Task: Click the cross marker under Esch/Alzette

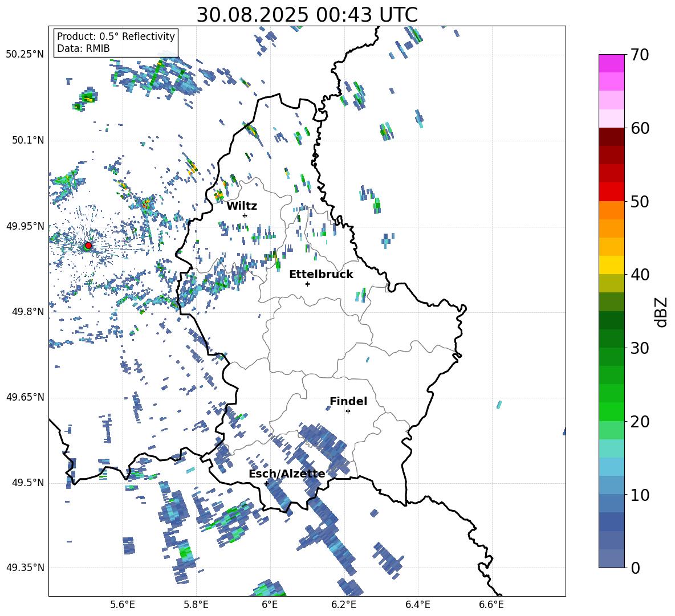Action: coord(266,483)
